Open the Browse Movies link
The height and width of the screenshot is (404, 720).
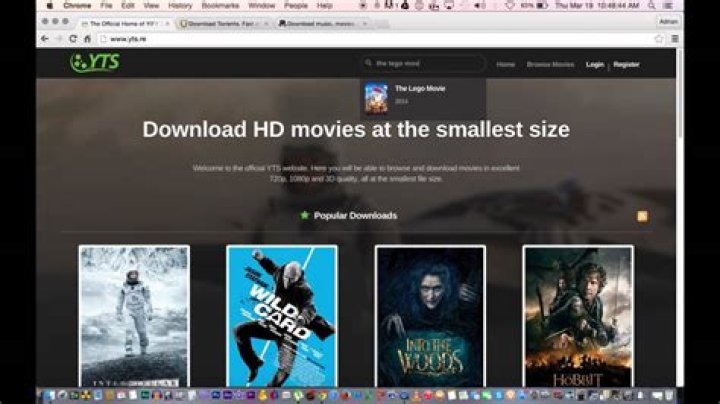click(x=550, y=64)
